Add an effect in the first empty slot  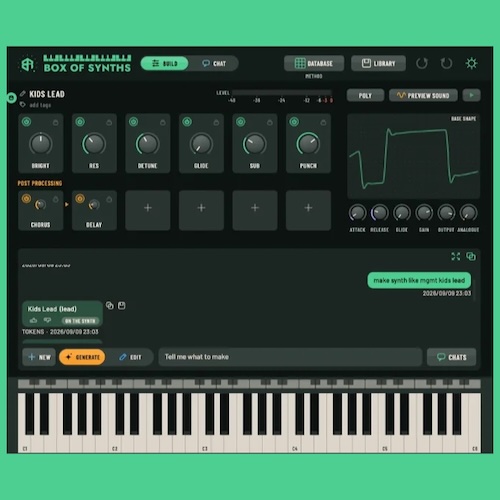(x=148, y=210)
